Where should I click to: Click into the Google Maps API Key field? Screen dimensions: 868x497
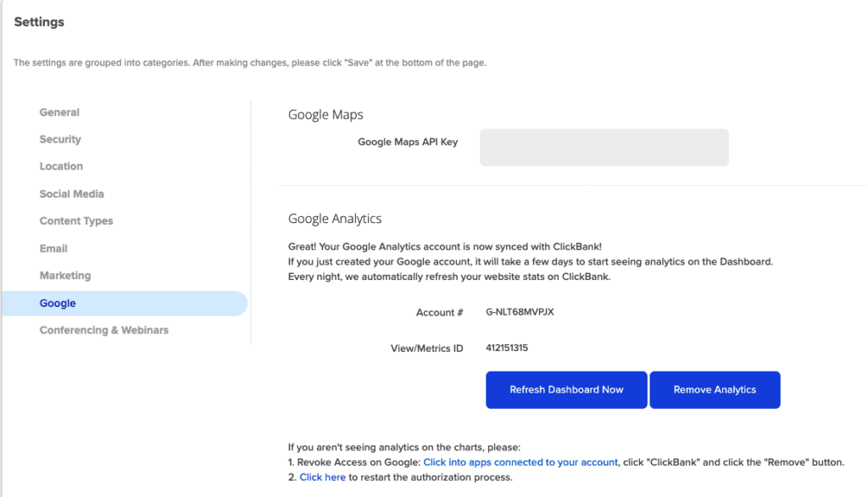click(604, 148)
